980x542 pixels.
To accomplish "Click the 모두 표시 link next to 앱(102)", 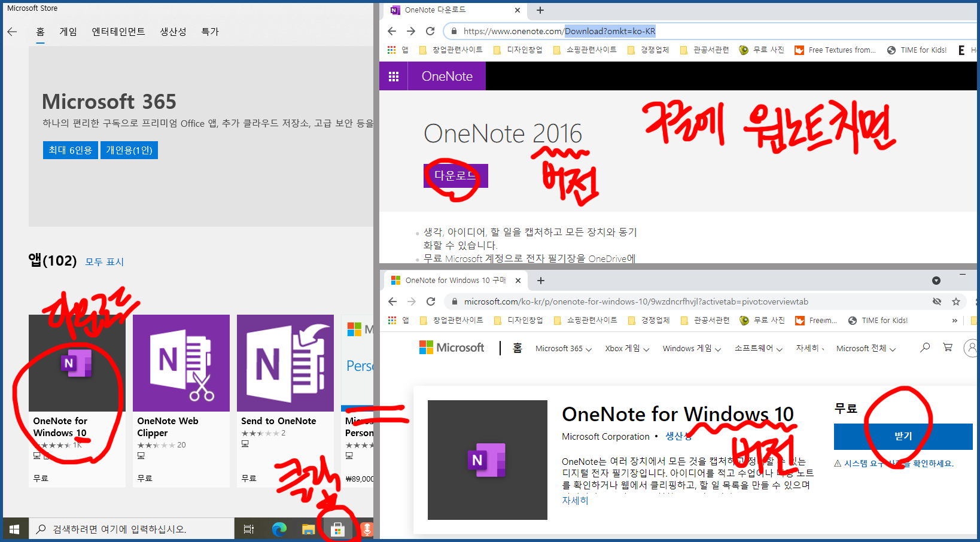I will click(105, 262).
